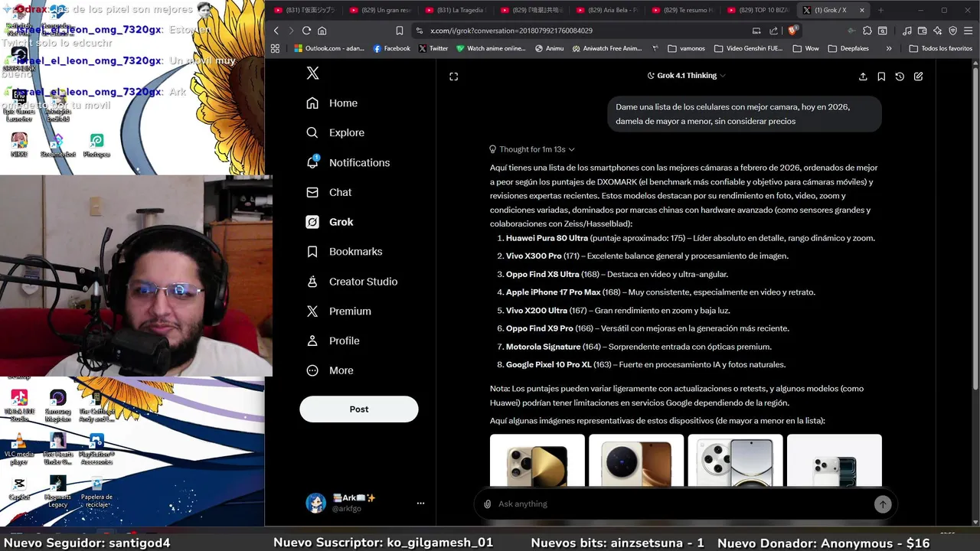This screenshot has height=551, width=980.
Task: Click 'Huawei Pura 80 Ultra' in the list
Action: [547, 238]
